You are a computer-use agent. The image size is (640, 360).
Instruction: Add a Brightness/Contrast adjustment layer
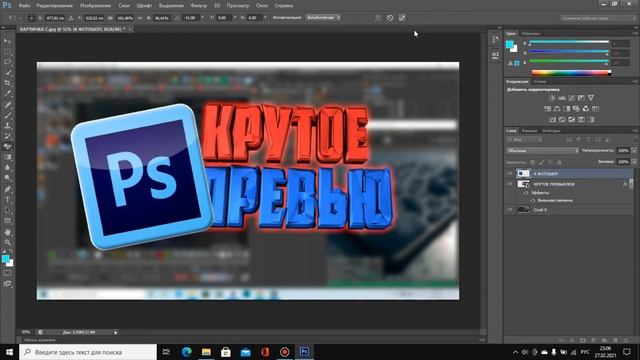[x=552, y=98]
